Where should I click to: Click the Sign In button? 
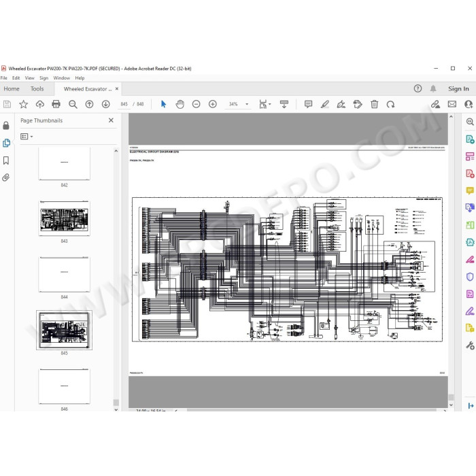458,88
